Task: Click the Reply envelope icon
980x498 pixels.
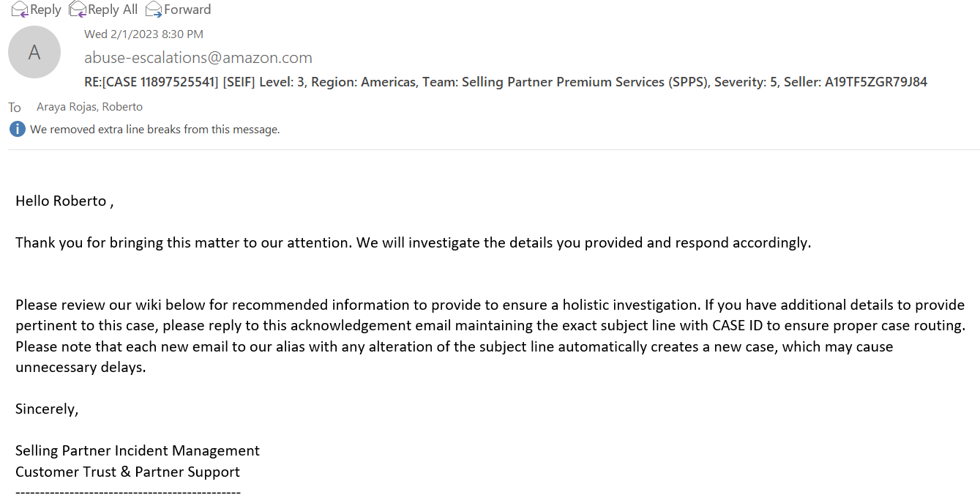Action: pyautogui.click(x=20, y=10)
